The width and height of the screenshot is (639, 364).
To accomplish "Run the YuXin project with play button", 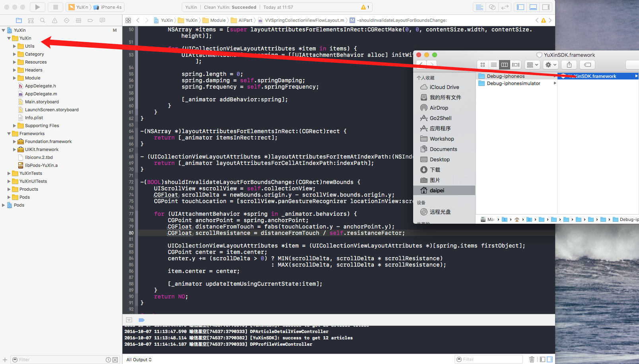I will 37,7.
